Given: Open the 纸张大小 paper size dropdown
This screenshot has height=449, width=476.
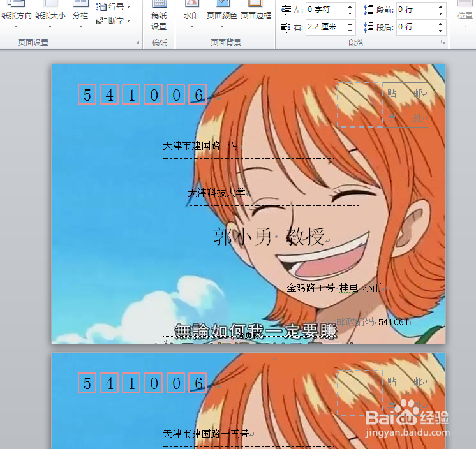Looking at the screenshot, I should click(50, 15).
